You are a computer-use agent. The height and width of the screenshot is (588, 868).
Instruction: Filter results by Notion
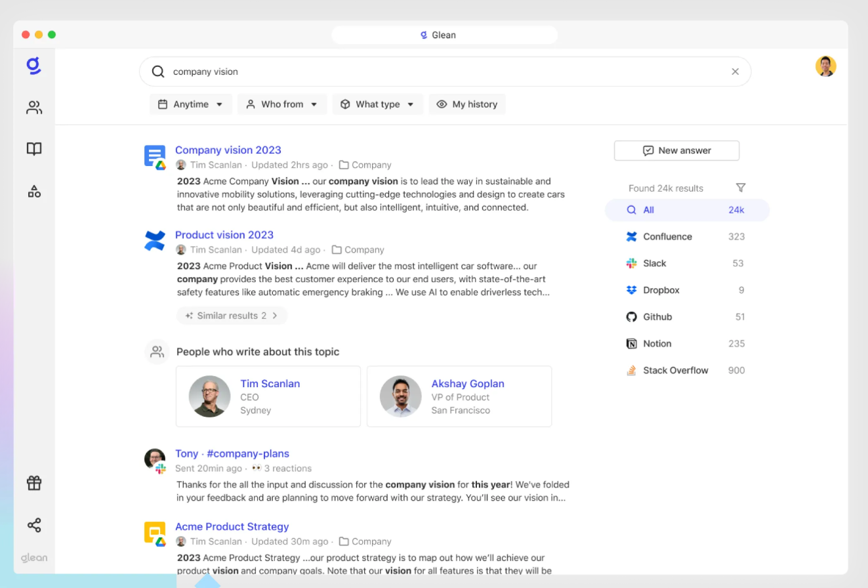coord(687,344)
